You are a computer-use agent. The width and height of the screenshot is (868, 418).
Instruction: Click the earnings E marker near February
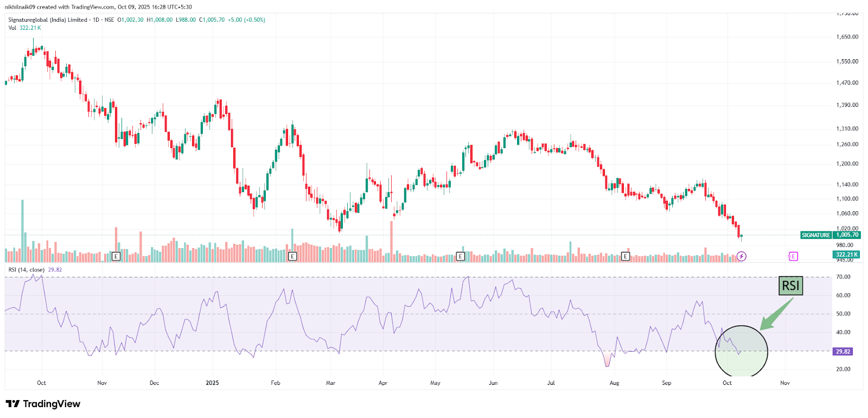292,256
